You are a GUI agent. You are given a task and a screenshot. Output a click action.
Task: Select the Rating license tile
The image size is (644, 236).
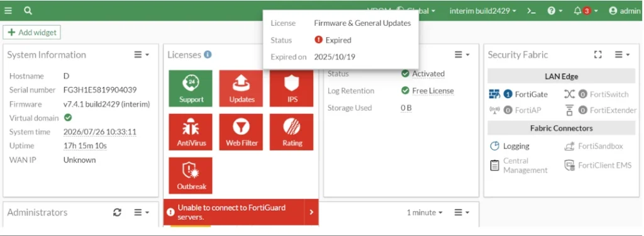click(x=292, y=132)
